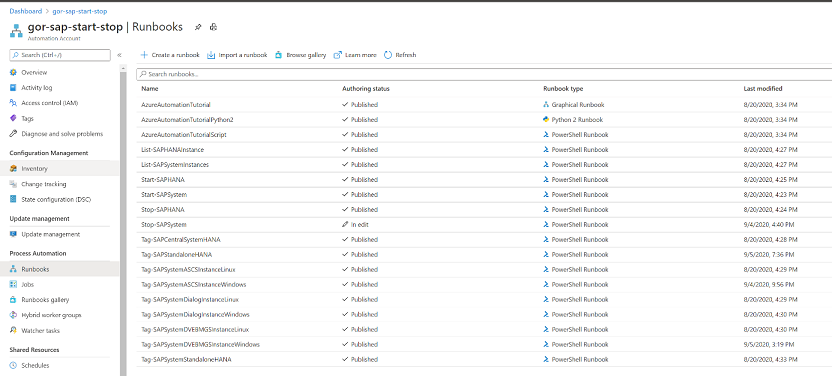
Task: Open the Overview menu item
Action: coord(34,72)
